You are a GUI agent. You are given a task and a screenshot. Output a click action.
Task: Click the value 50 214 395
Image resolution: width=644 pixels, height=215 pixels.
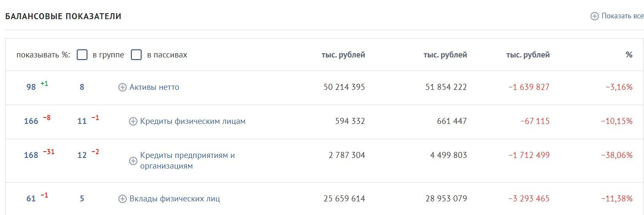[344, 87]
